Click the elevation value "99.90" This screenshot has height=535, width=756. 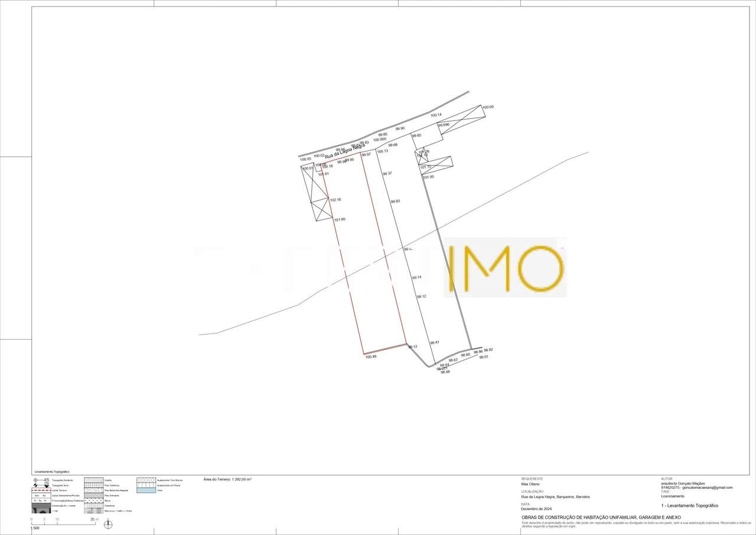pos(400,128)
